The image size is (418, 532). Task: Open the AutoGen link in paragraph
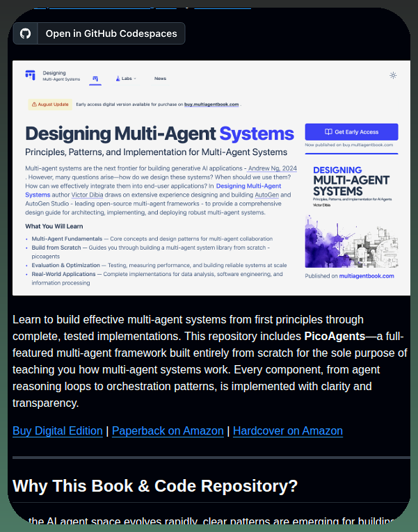(266, 195)
